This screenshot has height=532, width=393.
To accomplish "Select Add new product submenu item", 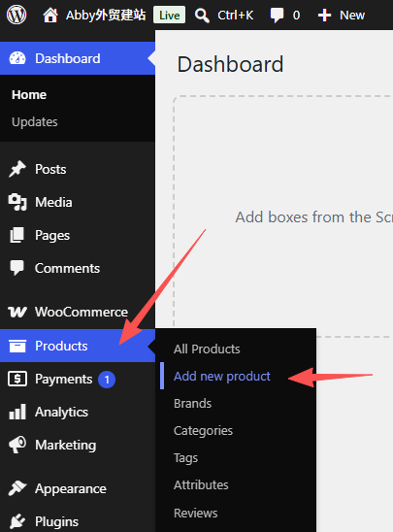I will coord(222,376).
